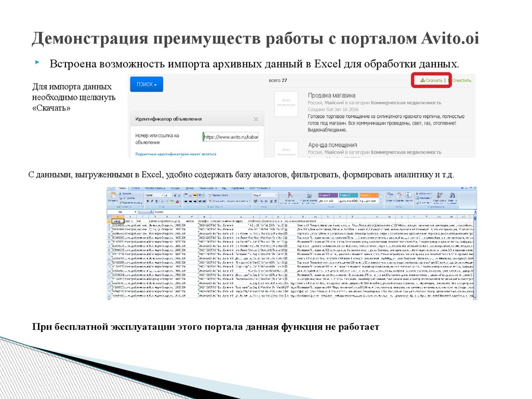
Task: Click the Аренда помещения listing thumbnail
Action: [x=286, y=149]
